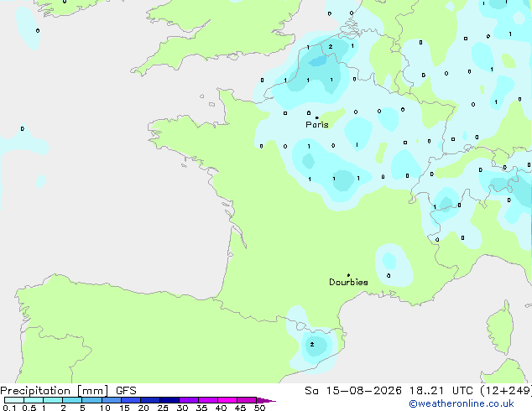Pick the 10 mm legend color swatch
The width and height of the screenshot is (532, 411).
[x=112, y=400]
